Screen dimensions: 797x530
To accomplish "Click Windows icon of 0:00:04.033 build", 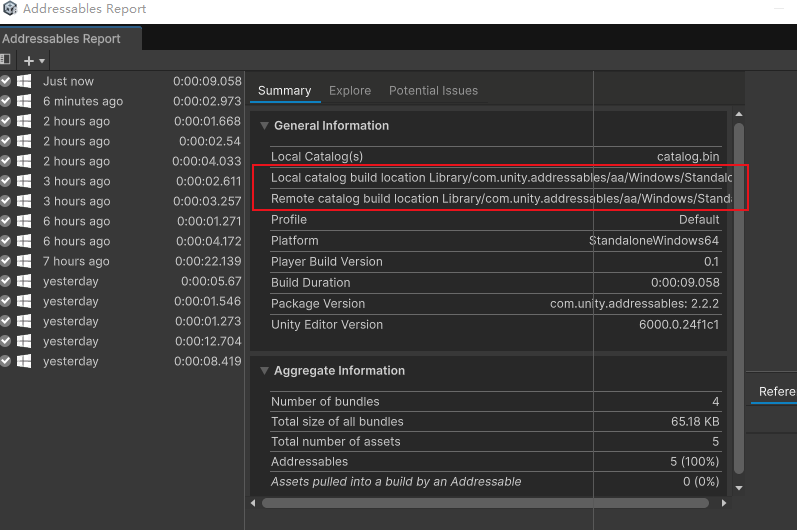I will pos(24,161).
